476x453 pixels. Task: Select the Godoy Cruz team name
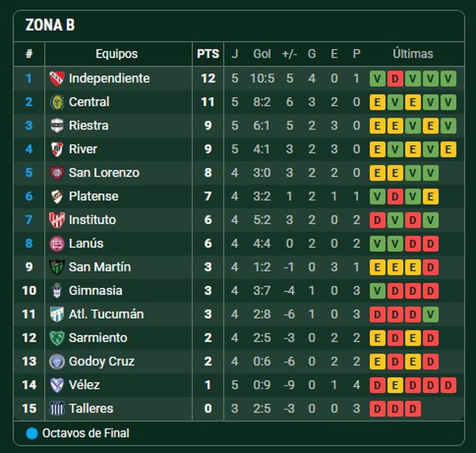[x=102, y=361]
